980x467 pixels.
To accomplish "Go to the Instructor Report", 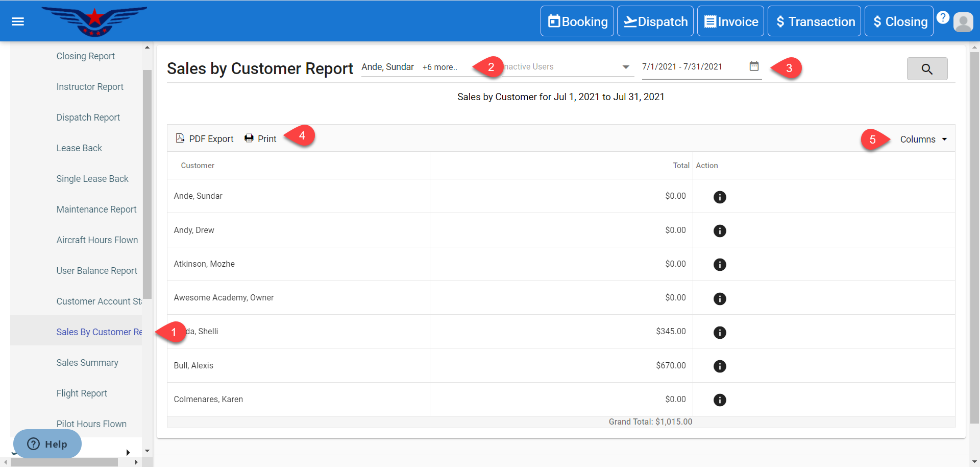I will click(x=90, y=87).
